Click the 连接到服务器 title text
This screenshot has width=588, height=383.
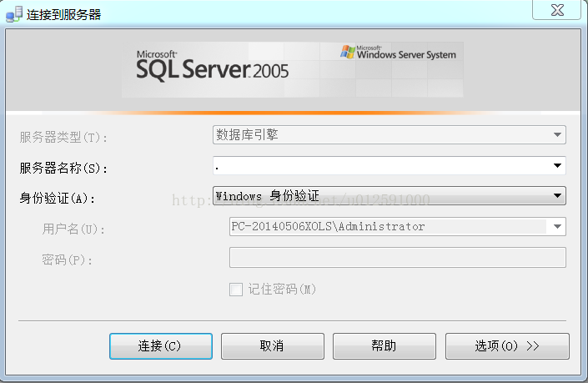point(63,15)
